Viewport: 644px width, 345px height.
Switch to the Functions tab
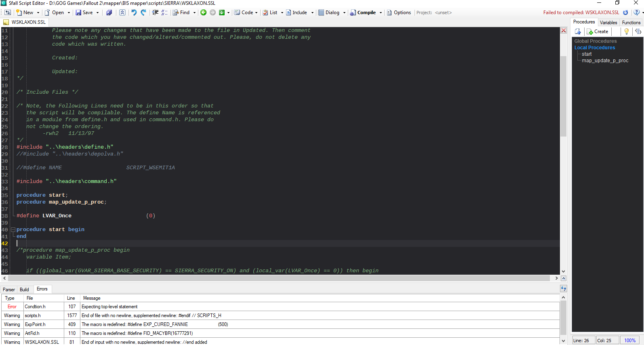(631, 23)
